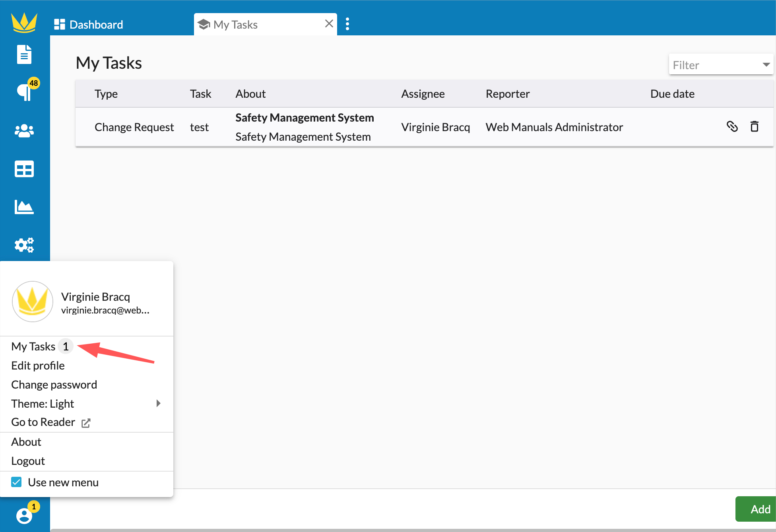Click Virginie Bracq's profile avatar

coord(33,302)
